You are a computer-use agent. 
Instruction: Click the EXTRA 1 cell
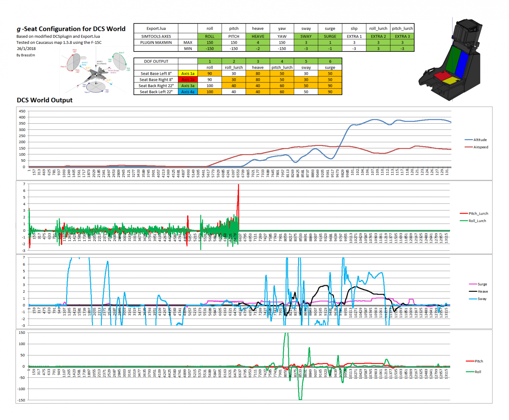pos(354,36)
